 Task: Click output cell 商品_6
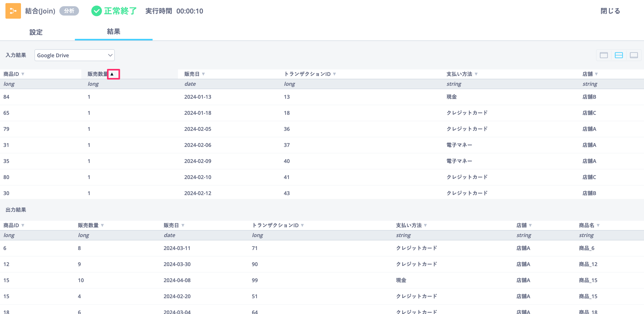pyautogui.click(x=587, y=248)
